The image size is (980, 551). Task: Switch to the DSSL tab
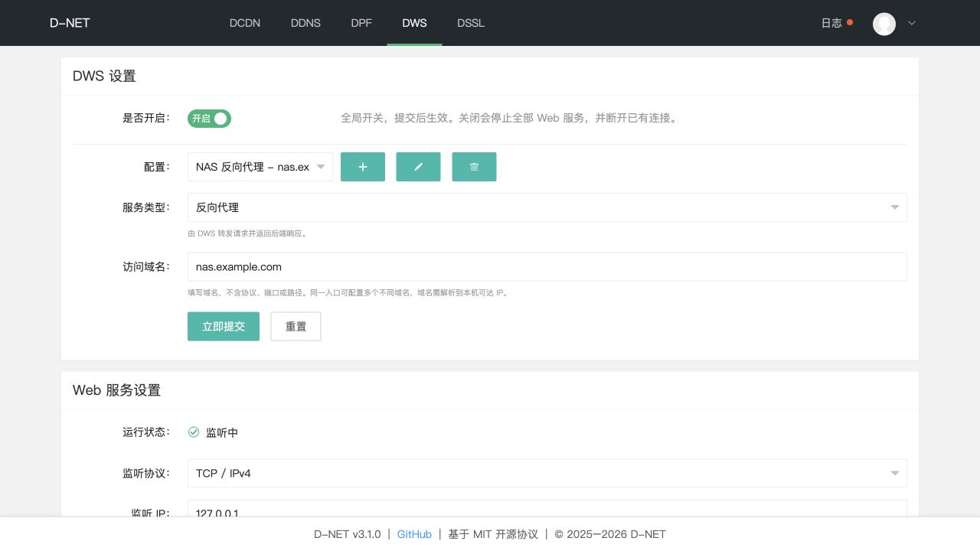471,23
